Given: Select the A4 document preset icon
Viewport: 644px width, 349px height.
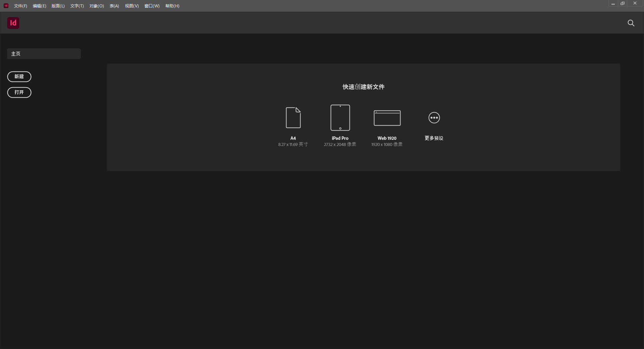Looking at the screenshot, I should 293,117.
